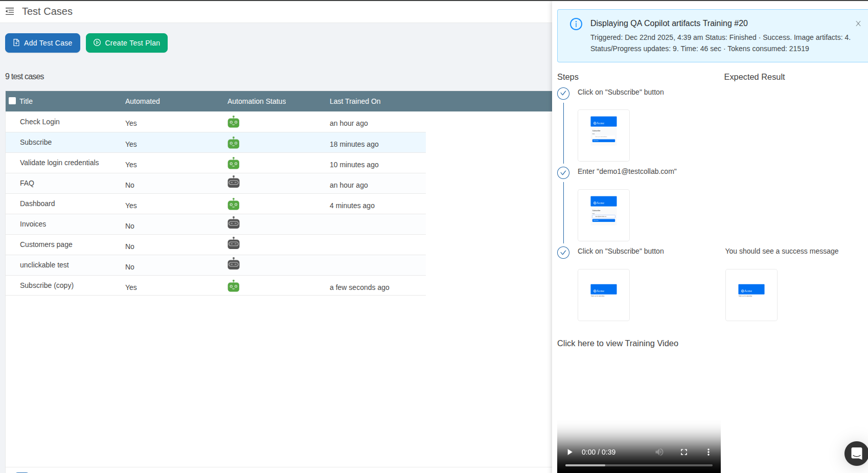Click the Expected Result column heading
The width and height of the screenshot is (868, 473).
[x=755, y=77]
